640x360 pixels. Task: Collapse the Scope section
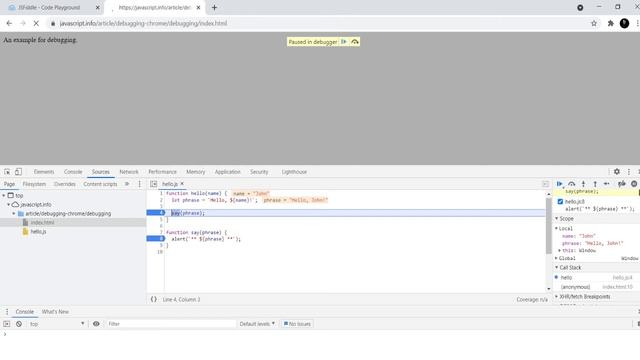click(x=556, y=219)
